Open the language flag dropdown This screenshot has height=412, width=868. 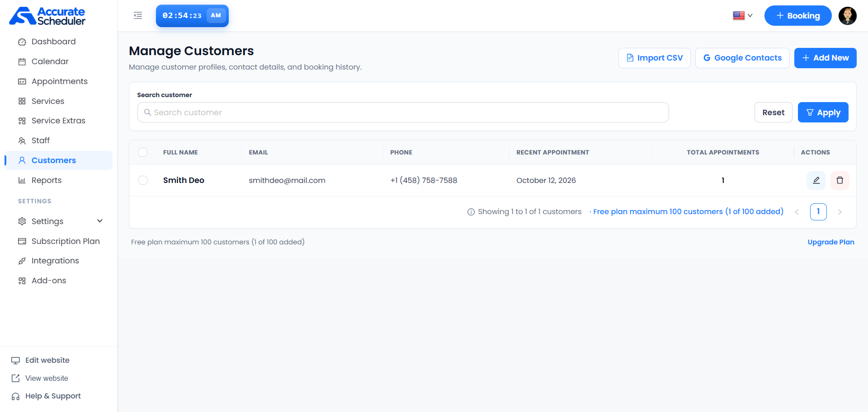click(x=743, y=15)
